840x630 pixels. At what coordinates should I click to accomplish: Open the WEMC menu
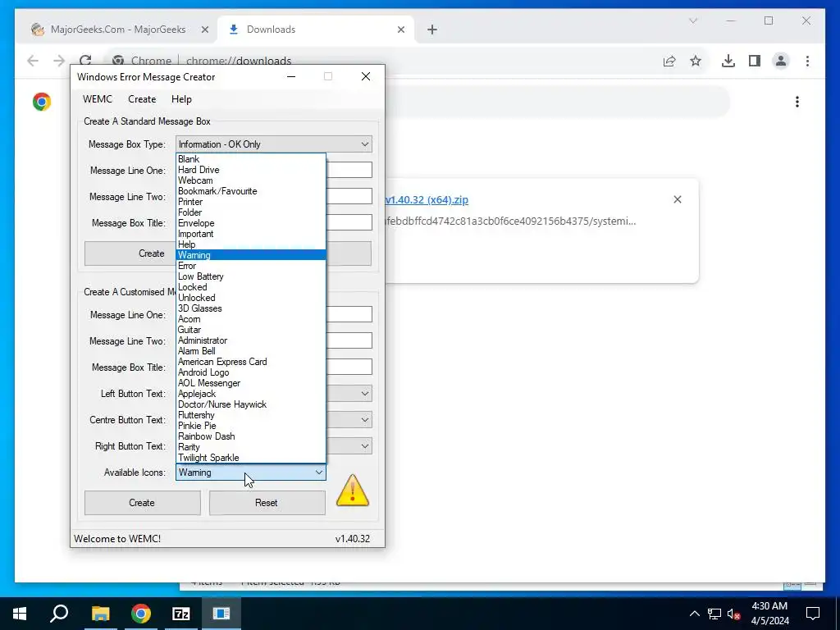tap(98, 99)
